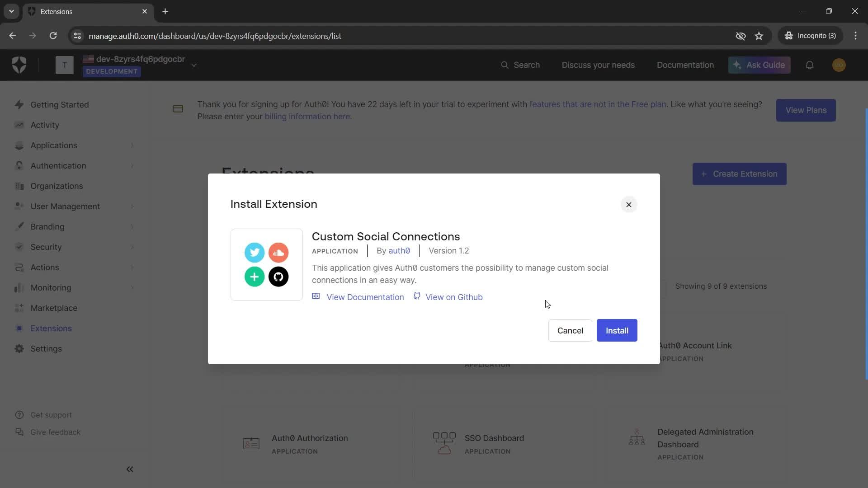Click Get support link
This screenshot has width=868, height=488.
point(51,415)
